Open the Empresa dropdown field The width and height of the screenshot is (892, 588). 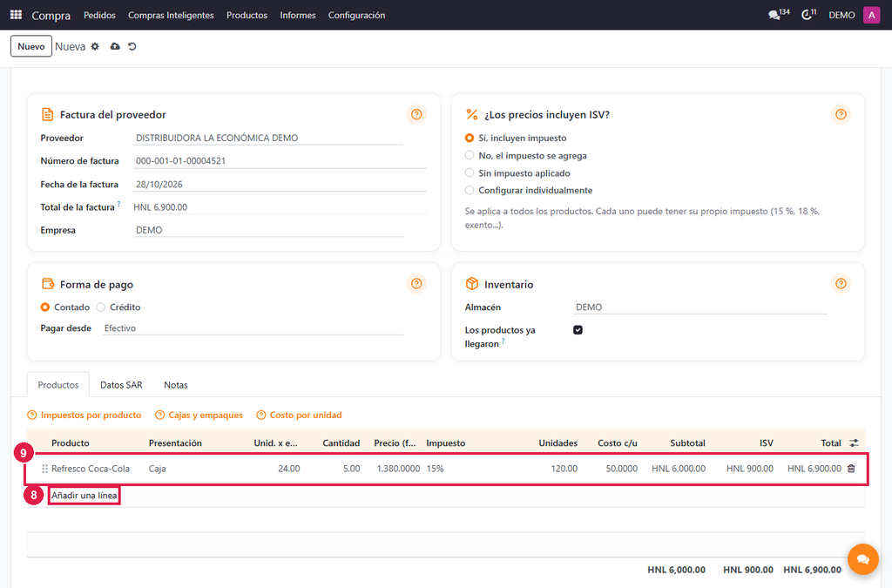click(268, 230)
